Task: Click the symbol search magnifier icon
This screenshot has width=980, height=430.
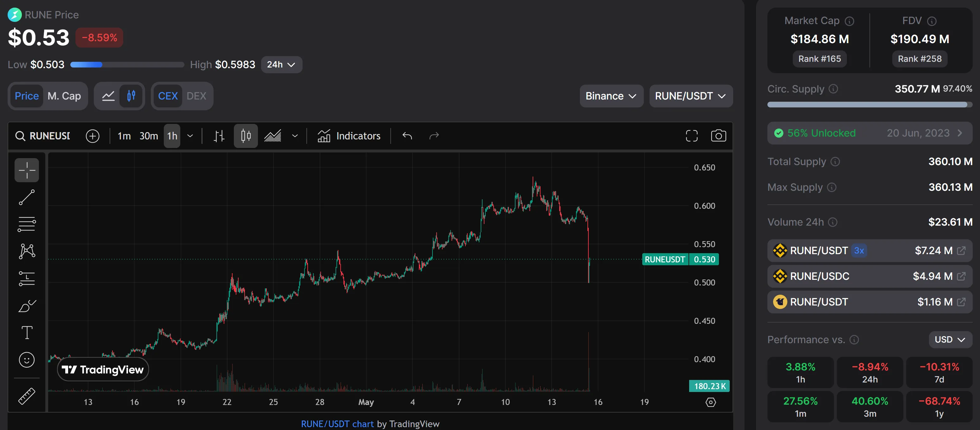Action: click(x=20, y=136)
